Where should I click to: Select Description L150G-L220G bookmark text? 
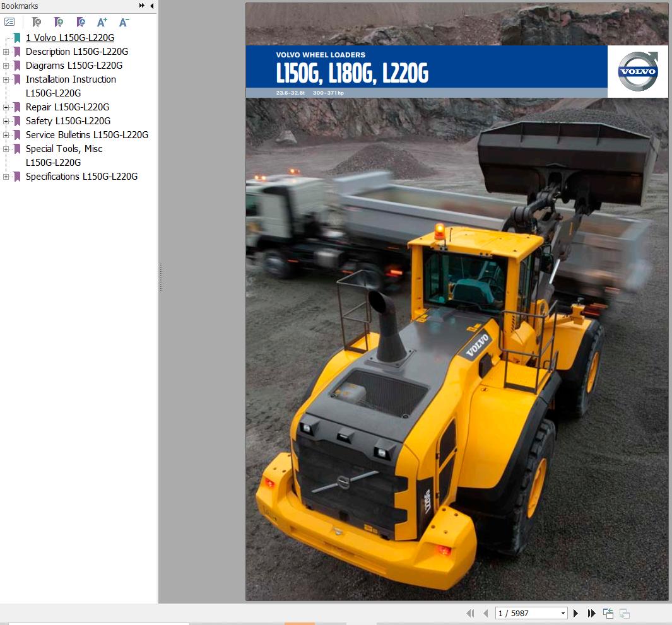pos(77,52)
